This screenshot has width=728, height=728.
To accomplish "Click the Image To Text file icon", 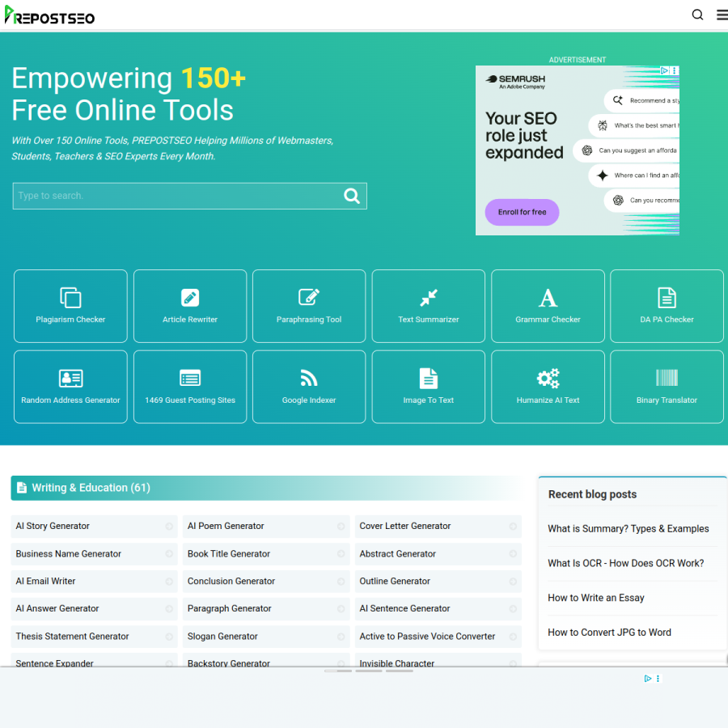I will (x=429, y=378).
